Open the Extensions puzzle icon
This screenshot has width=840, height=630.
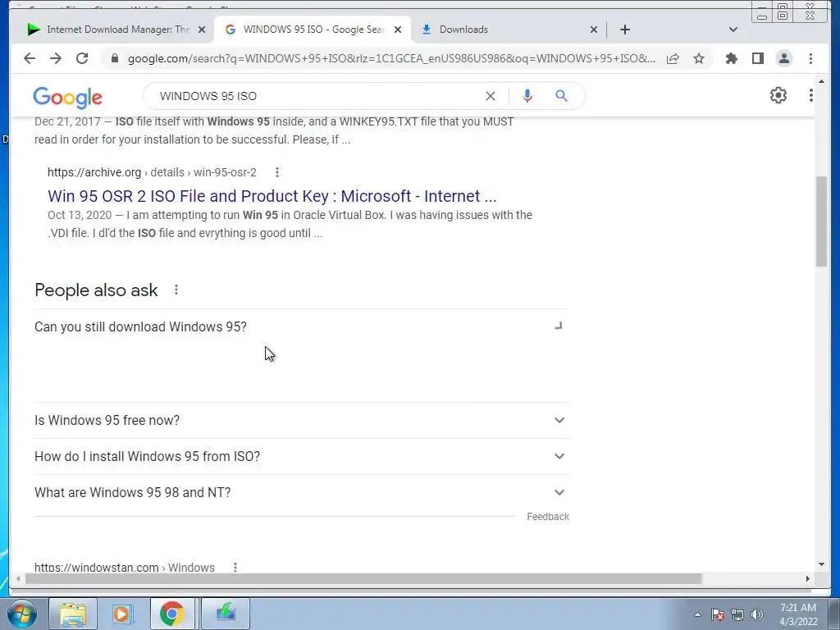click(731, 58)
